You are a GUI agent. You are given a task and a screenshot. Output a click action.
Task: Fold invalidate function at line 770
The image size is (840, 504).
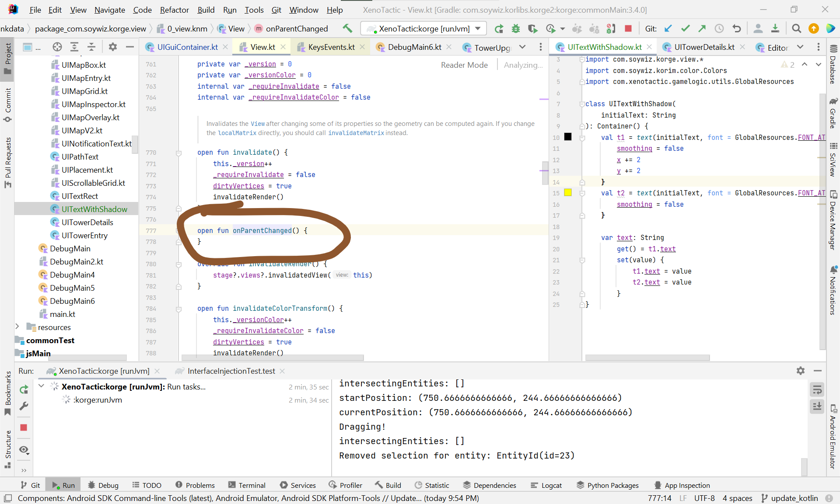(x=178, y=153)
